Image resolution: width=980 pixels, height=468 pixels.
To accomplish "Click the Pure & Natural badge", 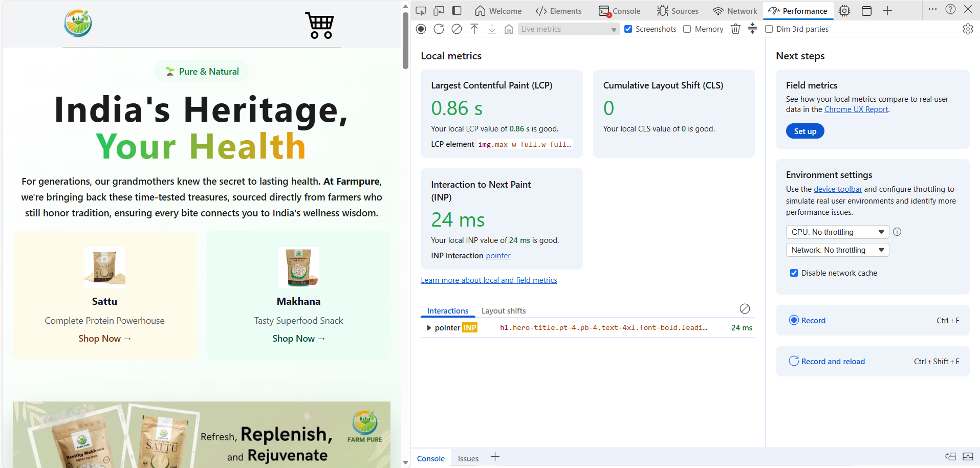I will (x=202, y=71).
